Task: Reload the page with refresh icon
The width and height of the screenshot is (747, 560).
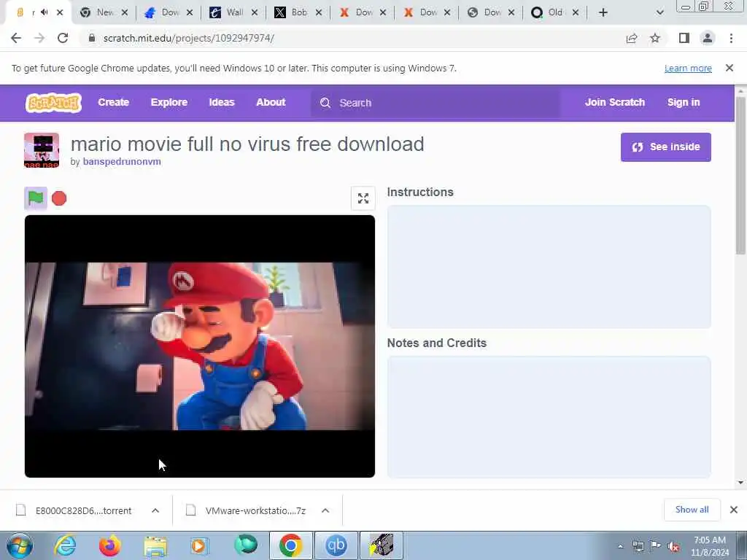Action: click(63, 38)
